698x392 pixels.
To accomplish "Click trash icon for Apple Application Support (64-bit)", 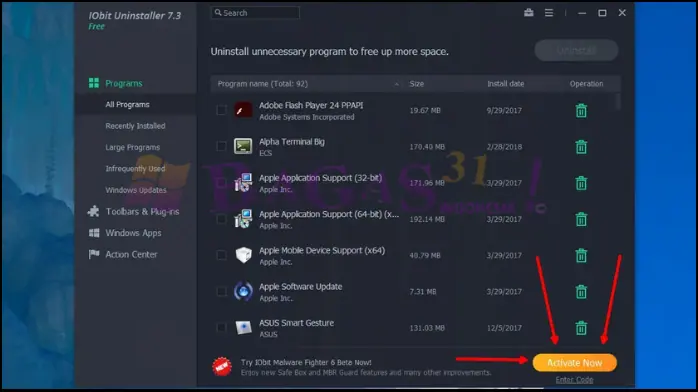I will 581,219.
